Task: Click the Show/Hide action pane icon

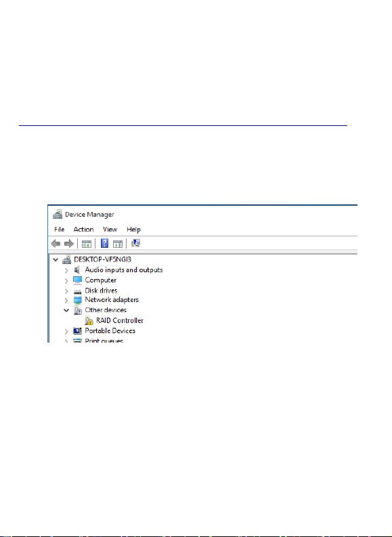Action: coord(118,244)
